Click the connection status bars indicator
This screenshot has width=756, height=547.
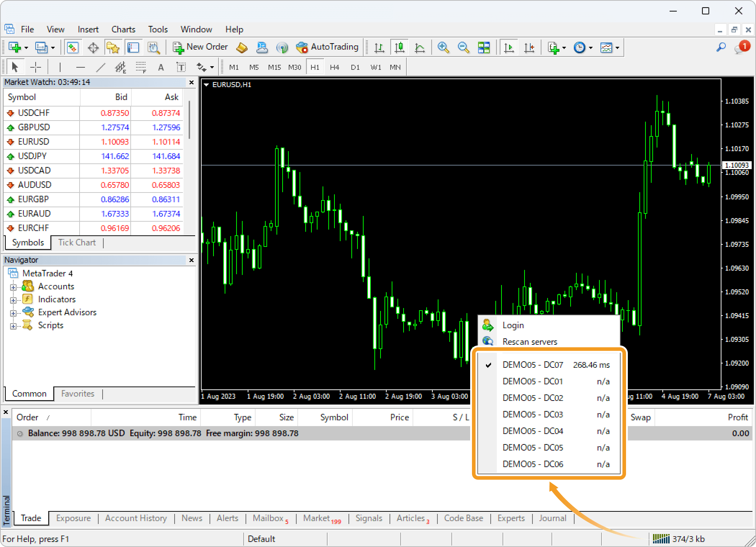(x=661, y=539)
